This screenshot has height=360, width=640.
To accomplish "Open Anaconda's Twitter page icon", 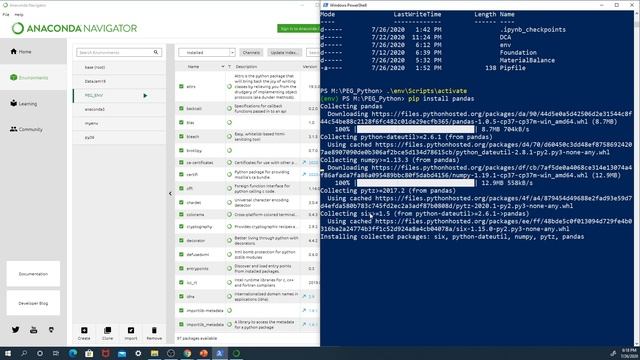I will [x=16, y=330].
